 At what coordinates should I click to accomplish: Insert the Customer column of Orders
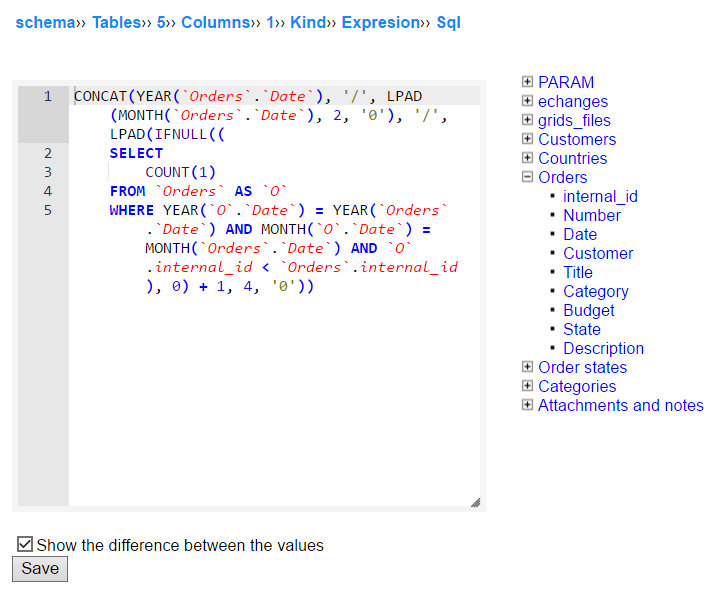point(598,253)
